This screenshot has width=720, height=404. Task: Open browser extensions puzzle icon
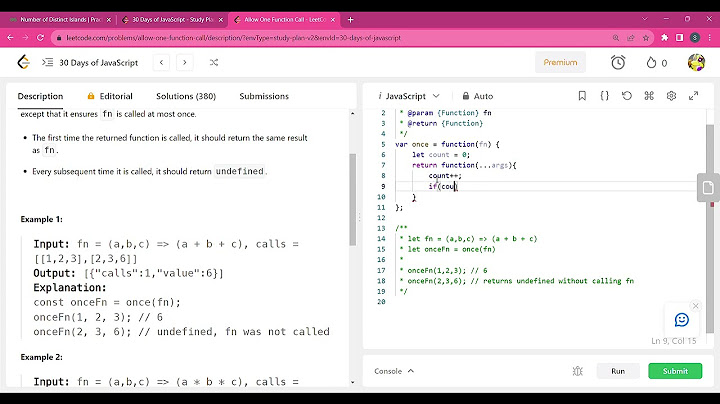click(664, 38)
